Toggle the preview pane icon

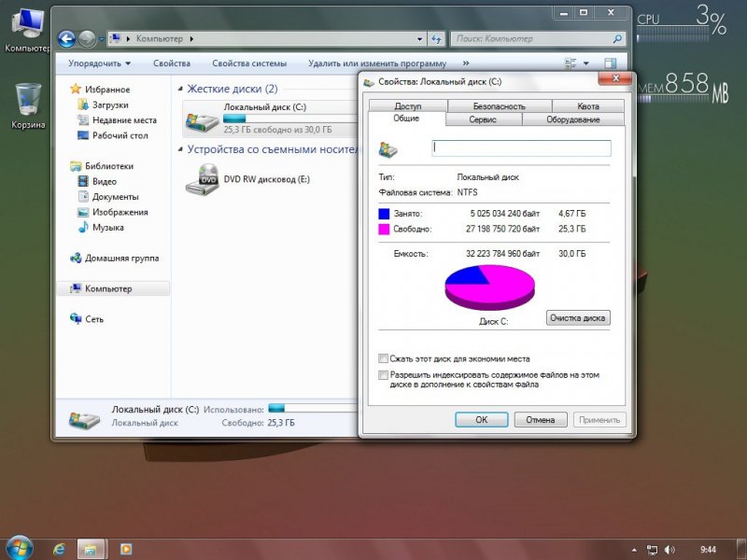(610, 63)
